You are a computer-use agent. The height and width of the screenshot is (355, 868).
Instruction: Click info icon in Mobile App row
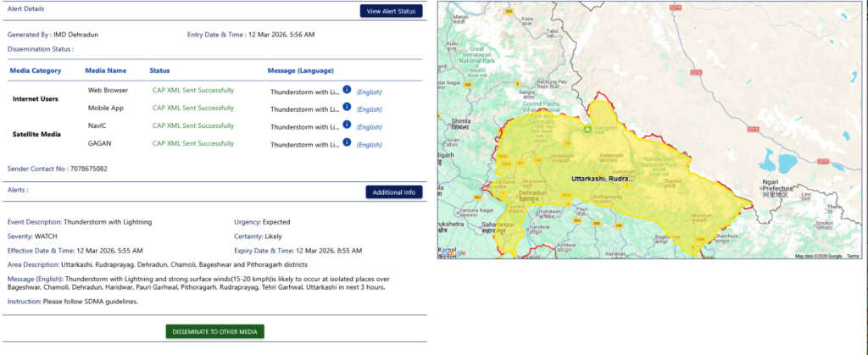347,108
